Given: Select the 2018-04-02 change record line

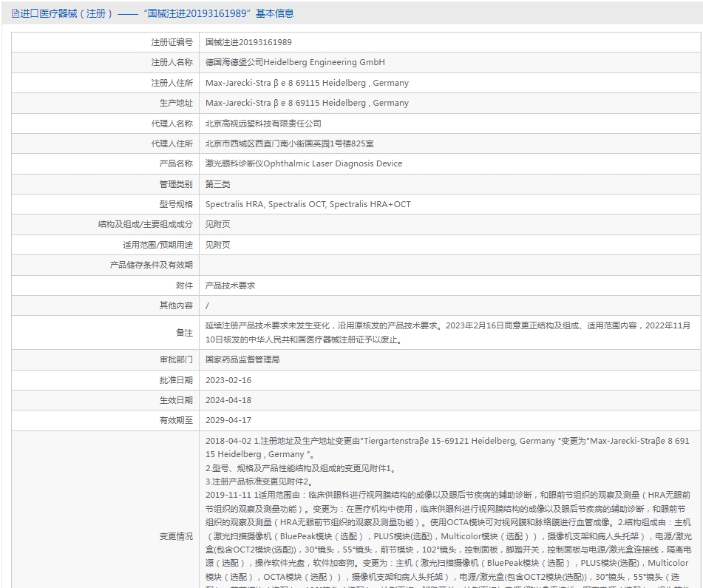Looking at the screenshot, I should point(447,447).
